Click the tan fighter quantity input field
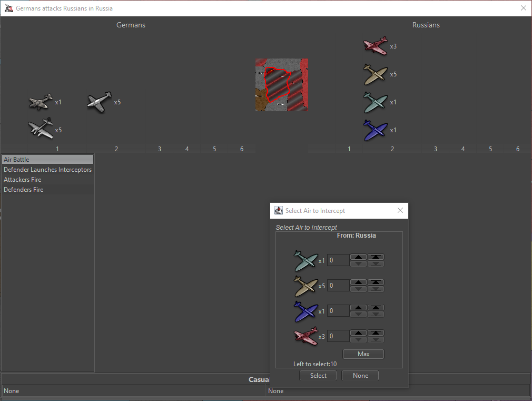 (338, 286)
